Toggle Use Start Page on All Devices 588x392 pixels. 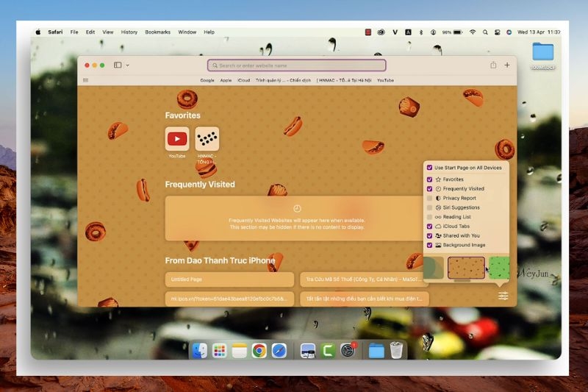430,168
